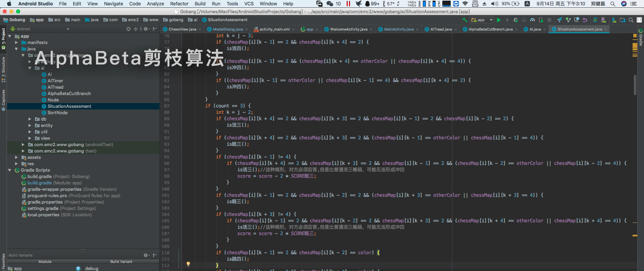Viewport: 644px width, 271px height.
Task: Click the emc2 breadcrumb
Action: click(130, 20)
